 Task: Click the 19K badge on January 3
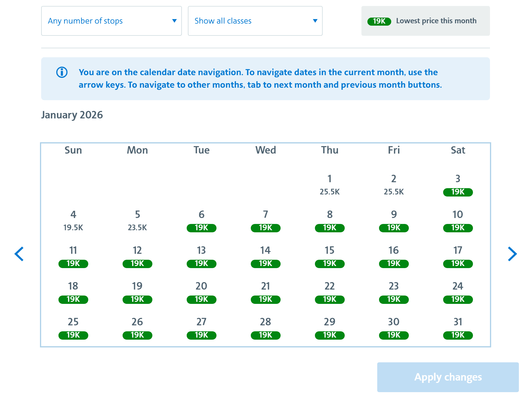(x=458, y=192)
